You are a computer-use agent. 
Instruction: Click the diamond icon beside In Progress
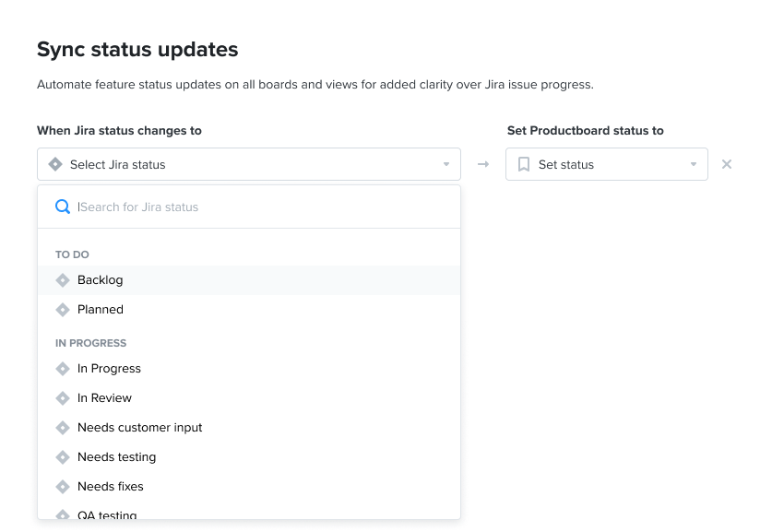(63, 368)
